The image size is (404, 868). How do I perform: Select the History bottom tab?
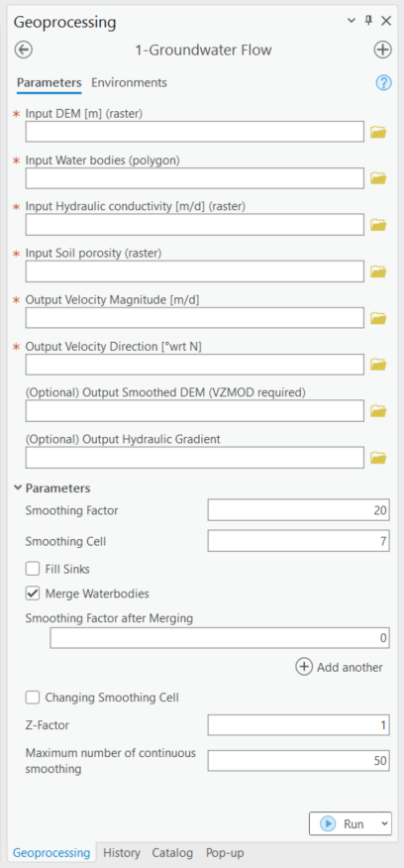click(122, 852)
